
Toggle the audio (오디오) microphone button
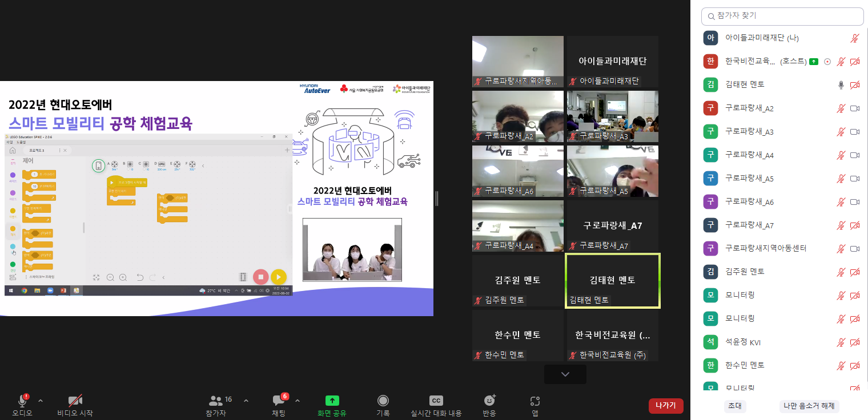(23, 401)
